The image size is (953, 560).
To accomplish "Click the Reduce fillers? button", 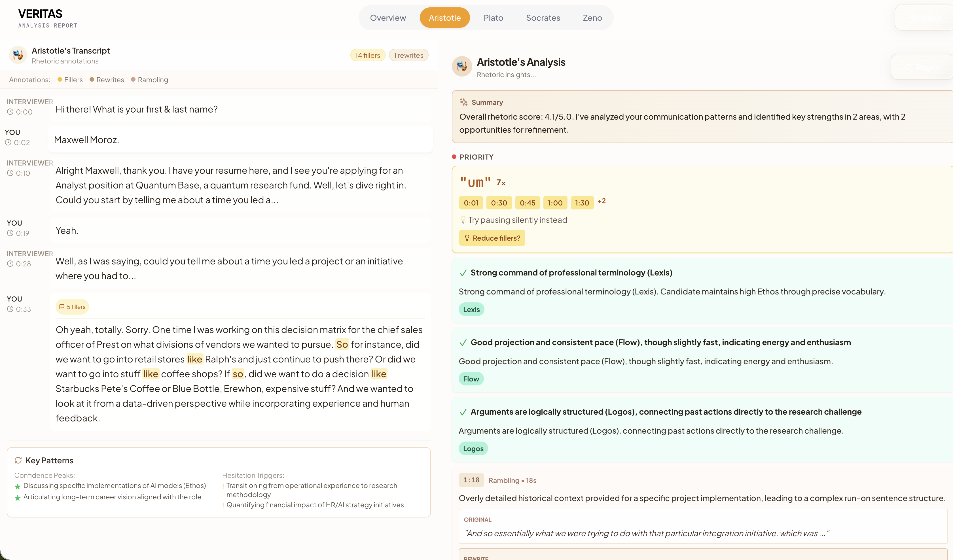I will (492, 238).
